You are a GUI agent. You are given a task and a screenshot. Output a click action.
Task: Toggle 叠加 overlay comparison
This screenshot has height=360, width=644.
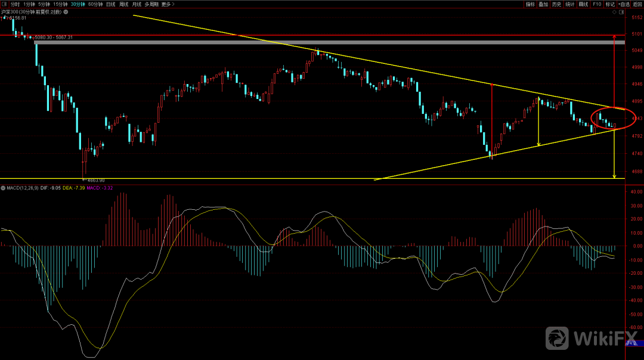pos(543,4)
